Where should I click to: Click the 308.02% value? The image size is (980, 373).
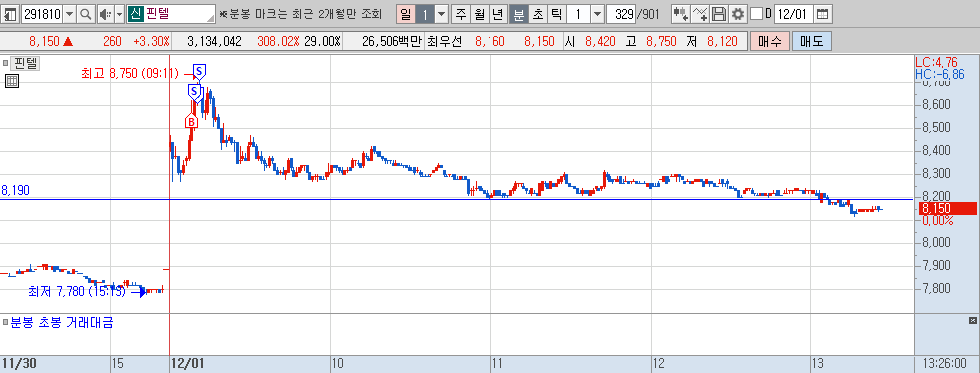[x=278, y=42]
